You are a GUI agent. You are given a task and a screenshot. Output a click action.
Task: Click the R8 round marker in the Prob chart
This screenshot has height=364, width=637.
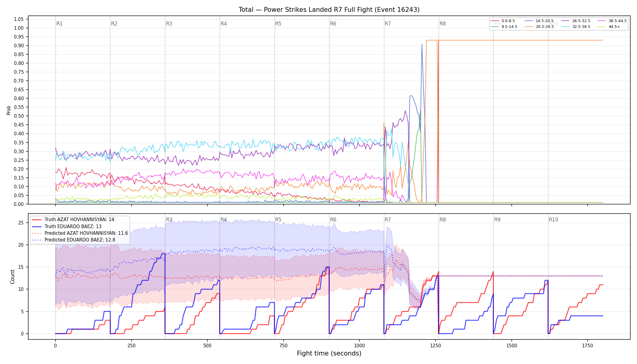point(443,24)
